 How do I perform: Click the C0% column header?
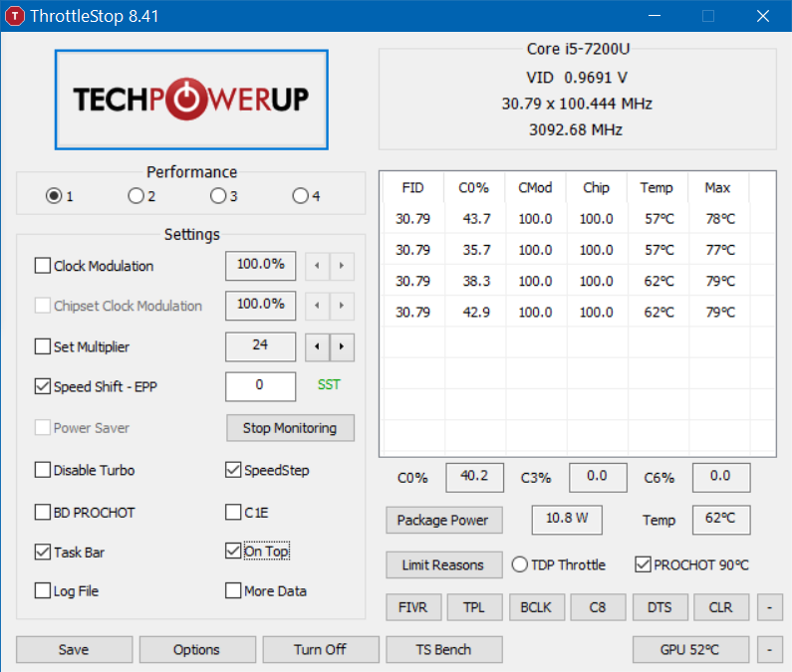click(474, 188)
